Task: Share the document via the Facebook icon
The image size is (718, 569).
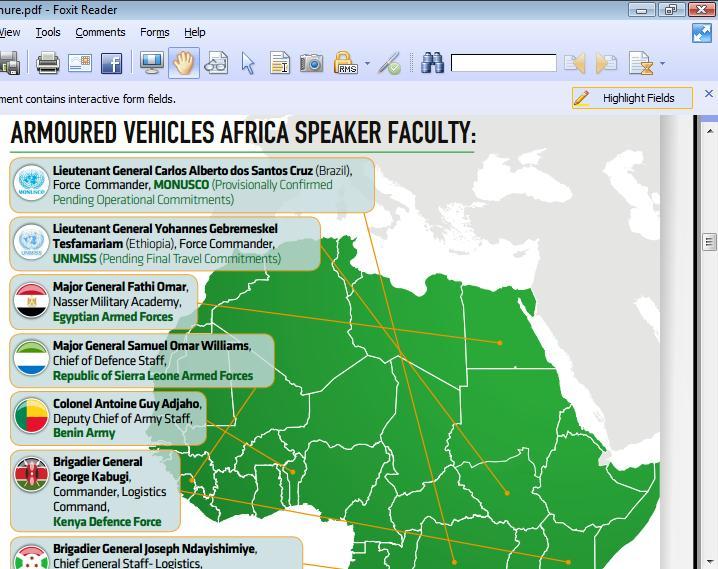Action: coord(111,63)
